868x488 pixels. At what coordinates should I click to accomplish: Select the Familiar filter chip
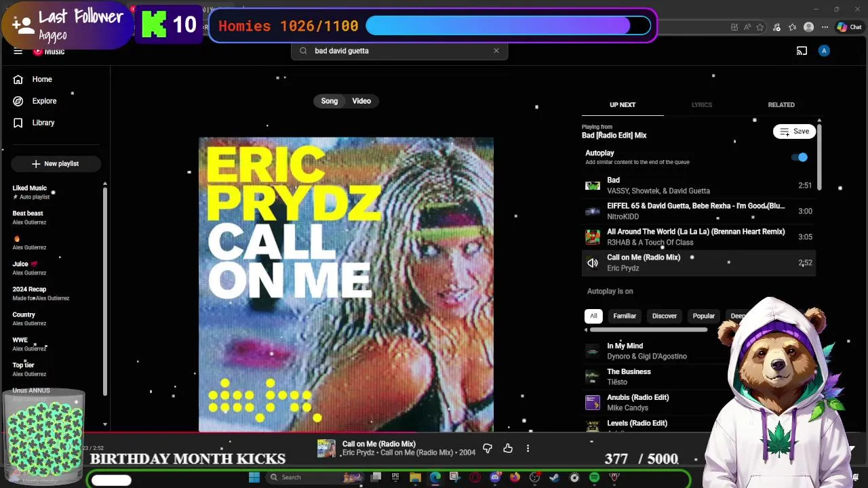(x=625, y=316)
